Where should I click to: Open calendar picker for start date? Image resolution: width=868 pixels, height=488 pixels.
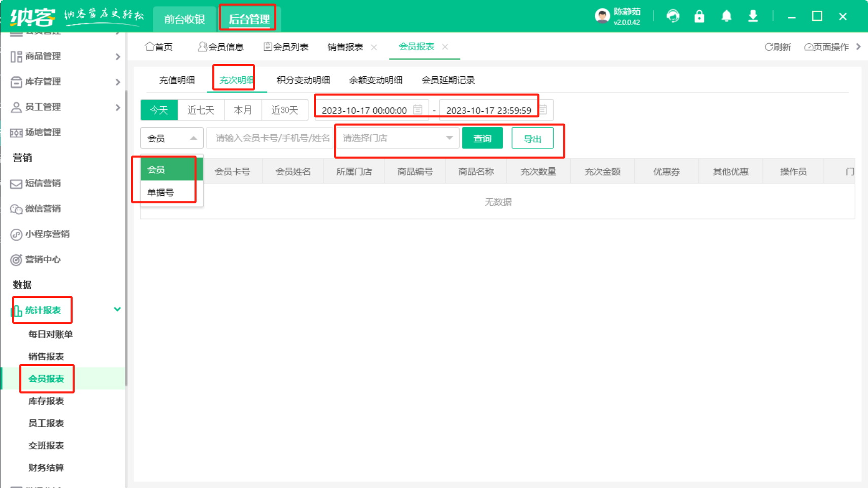(x=417, y=110)
